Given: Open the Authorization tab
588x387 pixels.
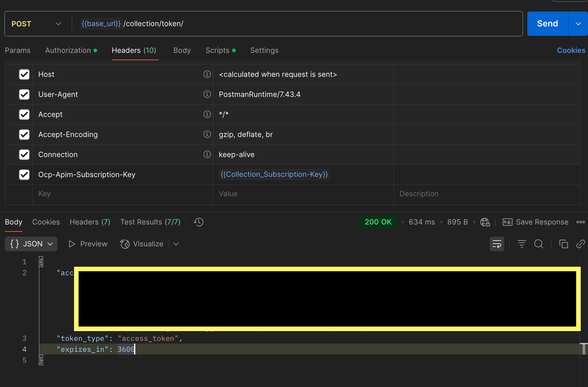Looking at the screenshot, I should [x=71, y=50].
